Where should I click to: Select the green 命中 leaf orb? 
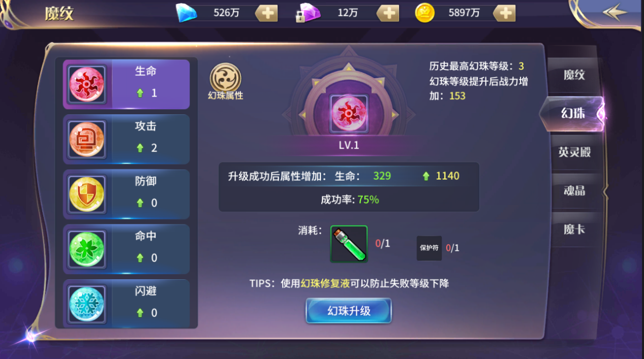[87, 249]
